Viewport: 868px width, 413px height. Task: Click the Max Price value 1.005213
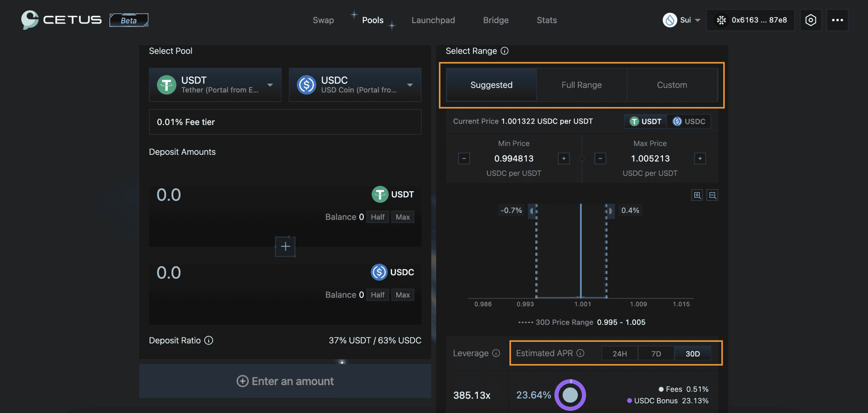click(650, 159)
